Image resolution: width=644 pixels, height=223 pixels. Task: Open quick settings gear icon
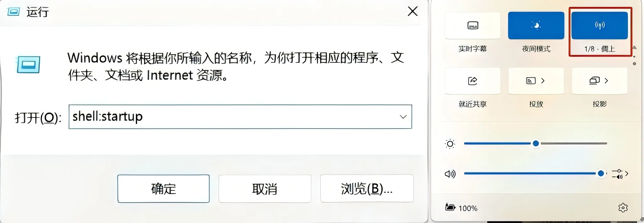pos(623,208)
